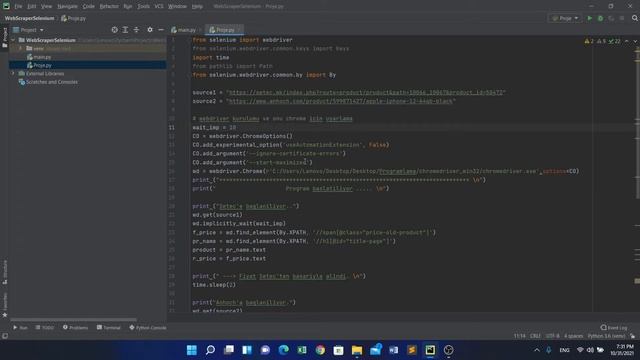Click 4 spaces indent setting
This screenshot has width=640, height=360.
[x=573, y=336]
